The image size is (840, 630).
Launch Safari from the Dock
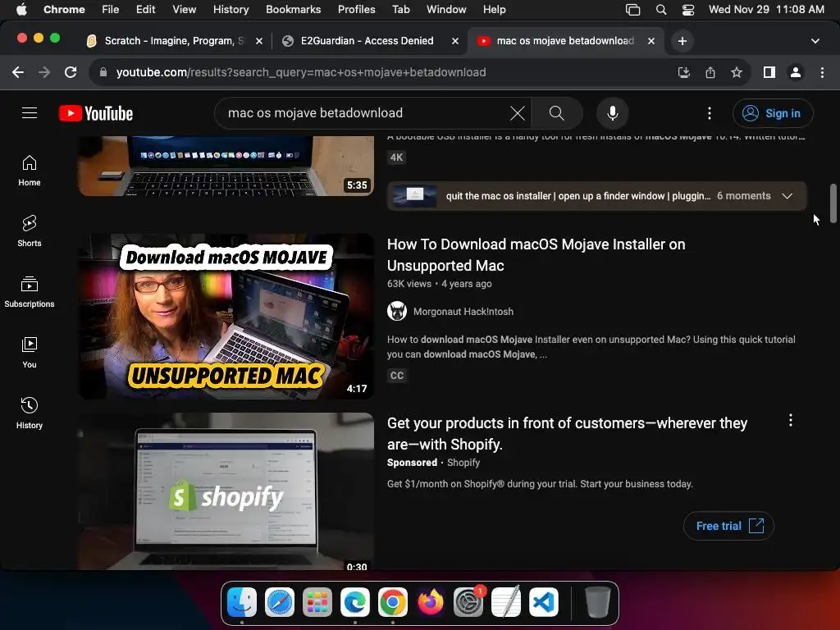click(x=280, y=602)
